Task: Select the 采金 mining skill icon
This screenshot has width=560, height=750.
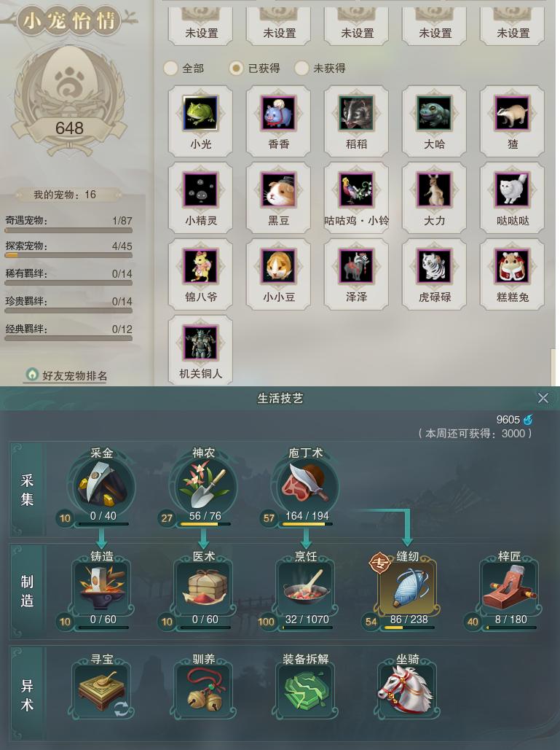Action: [102, 487]
